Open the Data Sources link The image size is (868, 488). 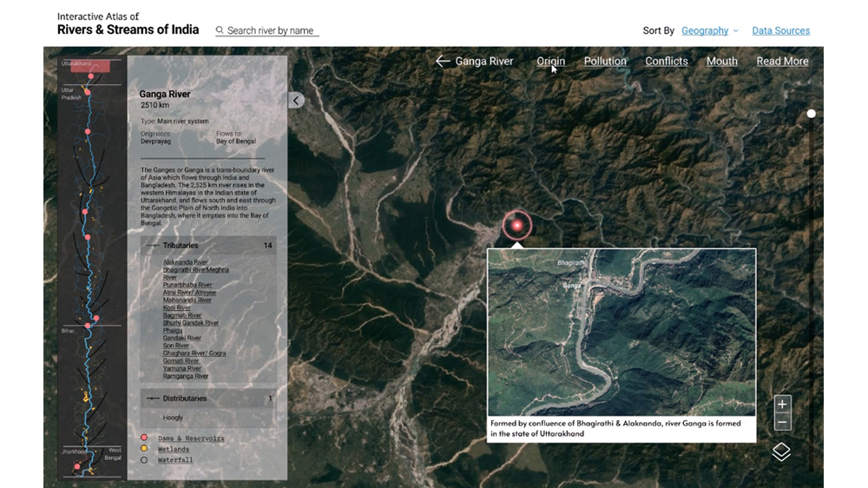[780, 30]
